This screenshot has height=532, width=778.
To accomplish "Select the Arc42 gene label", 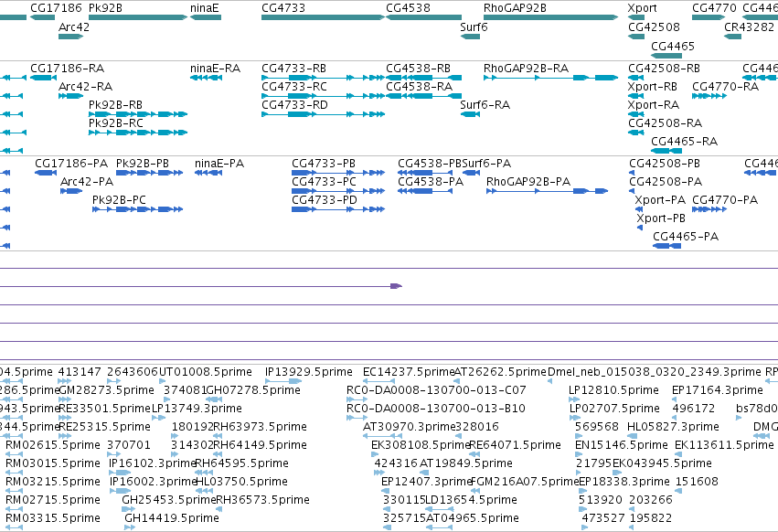I will pyautogui.click(x=74, y=27).
